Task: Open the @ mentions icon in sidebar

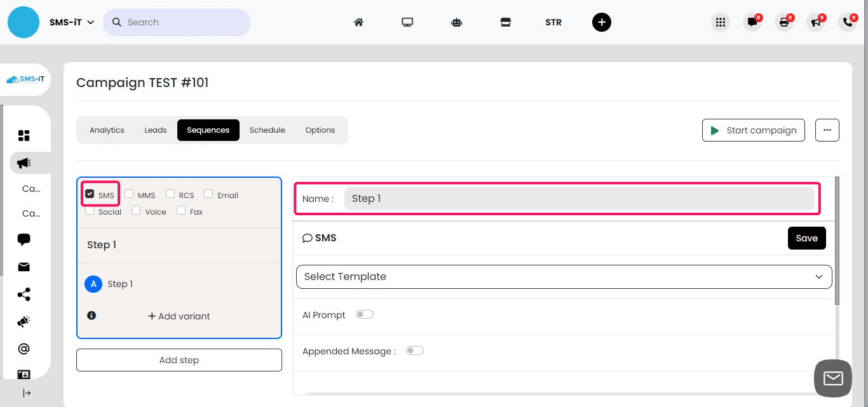Action: (24, 348)
